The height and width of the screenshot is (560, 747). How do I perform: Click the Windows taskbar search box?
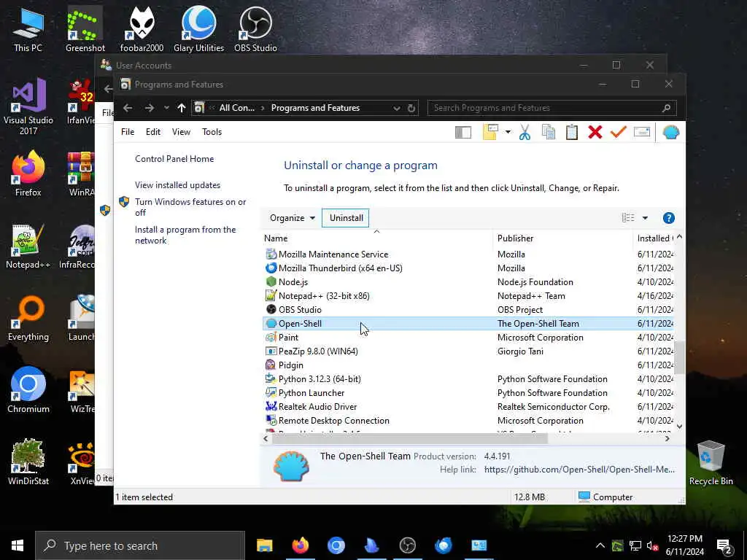(140, 545)
